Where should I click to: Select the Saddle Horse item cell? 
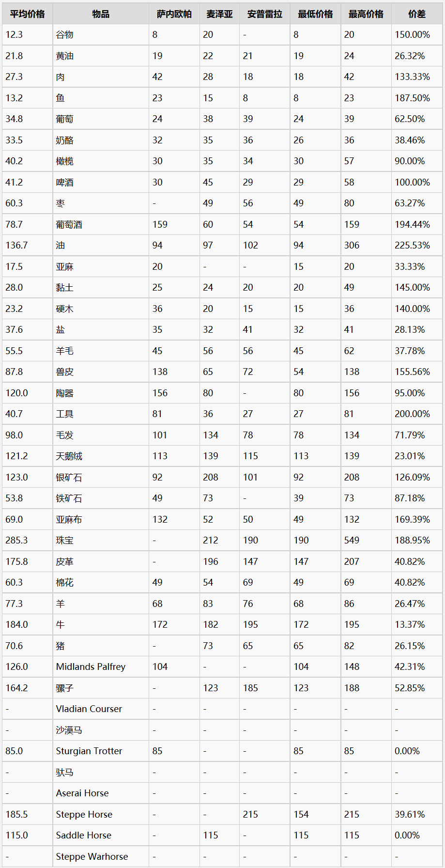101,836
